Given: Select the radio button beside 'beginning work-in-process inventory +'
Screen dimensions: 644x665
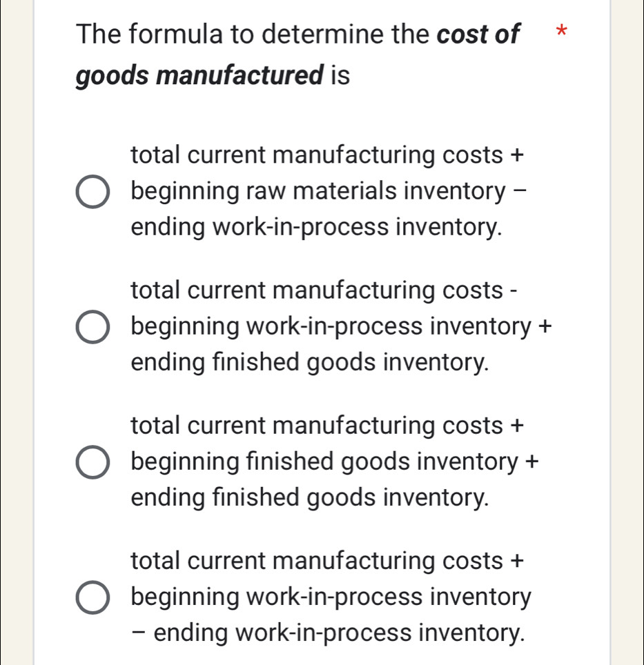Looking at the screenshot, I should pyautogui.click(x=92, y=328).
